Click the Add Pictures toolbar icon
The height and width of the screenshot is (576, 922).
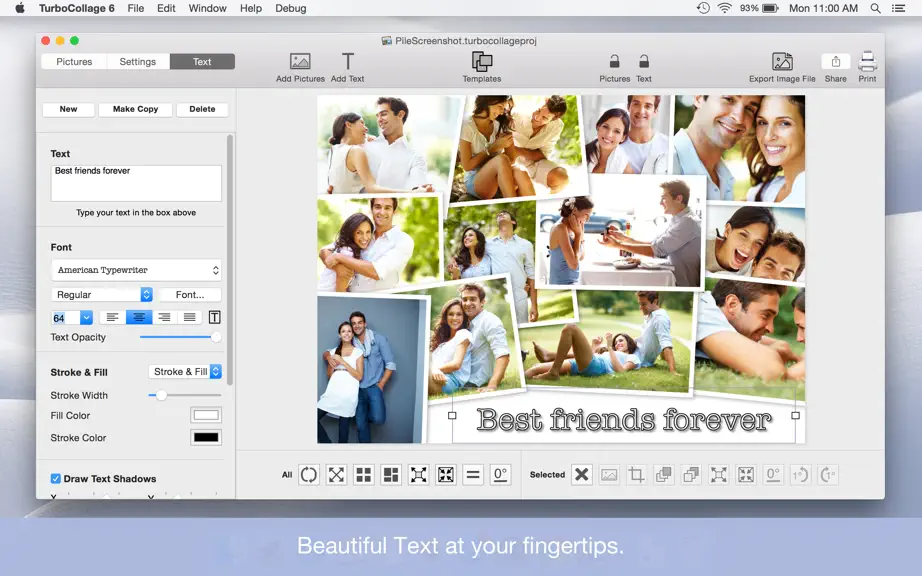[x=300, y=62]
